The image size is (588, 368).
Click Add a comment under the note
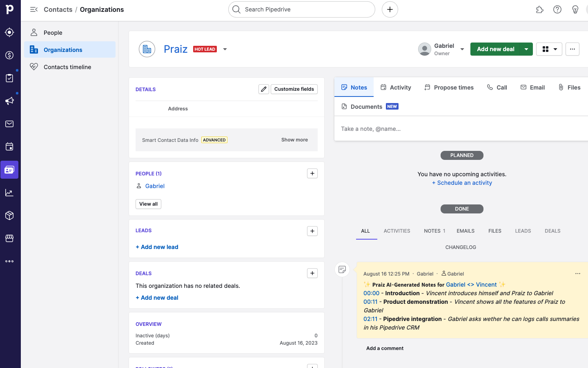[x=385, y=348]
